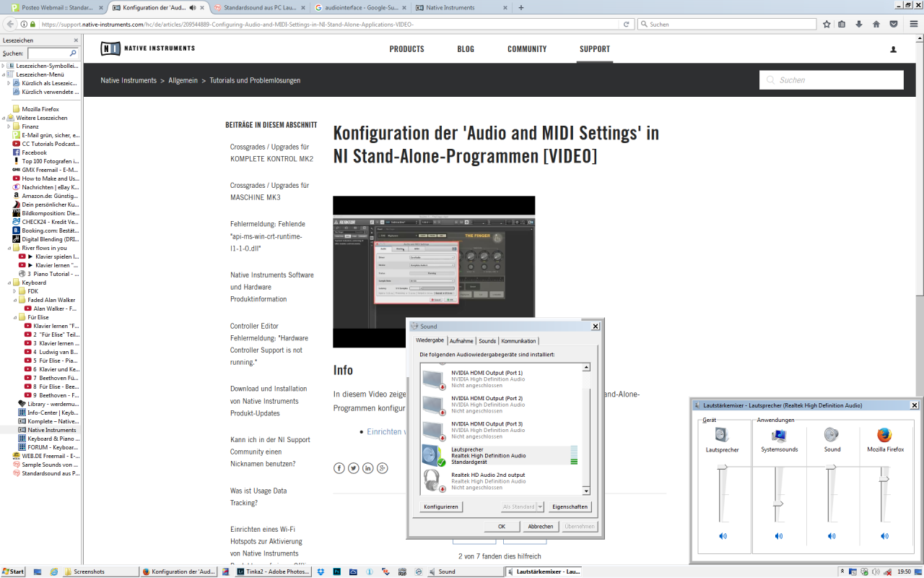This screenshot has width=924, height=578.
Task: Open the Firefox hamburger menu
Action: click(x=912, y=24)
